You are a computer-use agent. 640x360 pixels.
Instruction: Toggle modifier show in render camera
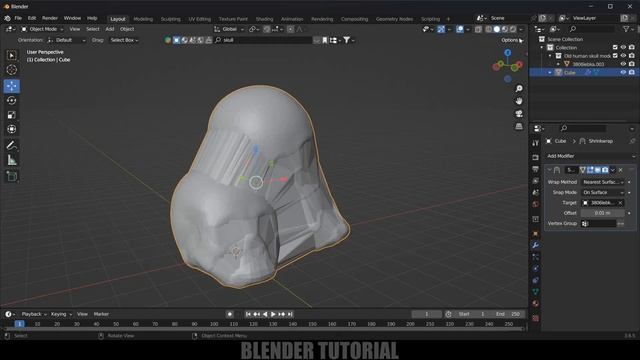click(605, 170)
